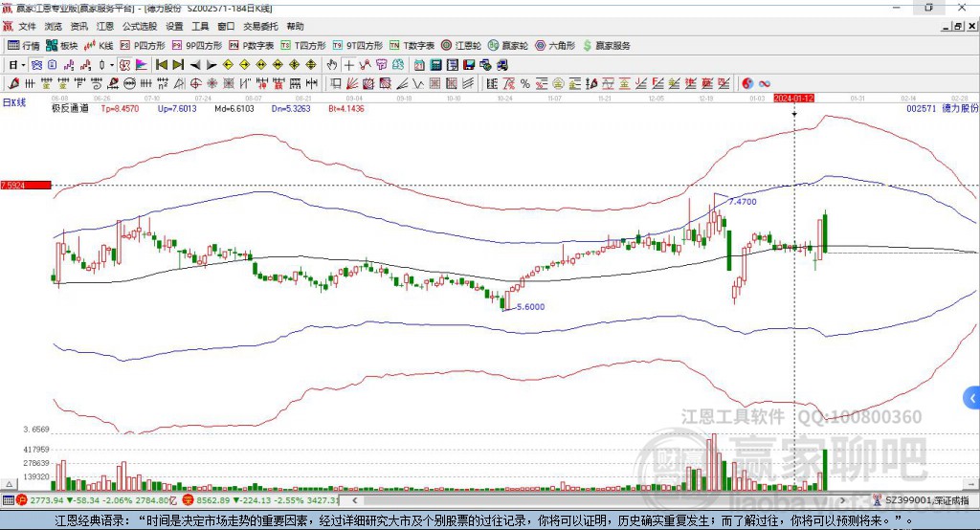Click the black left arrow icon
The image size is (980, 530).
[195, 65]
